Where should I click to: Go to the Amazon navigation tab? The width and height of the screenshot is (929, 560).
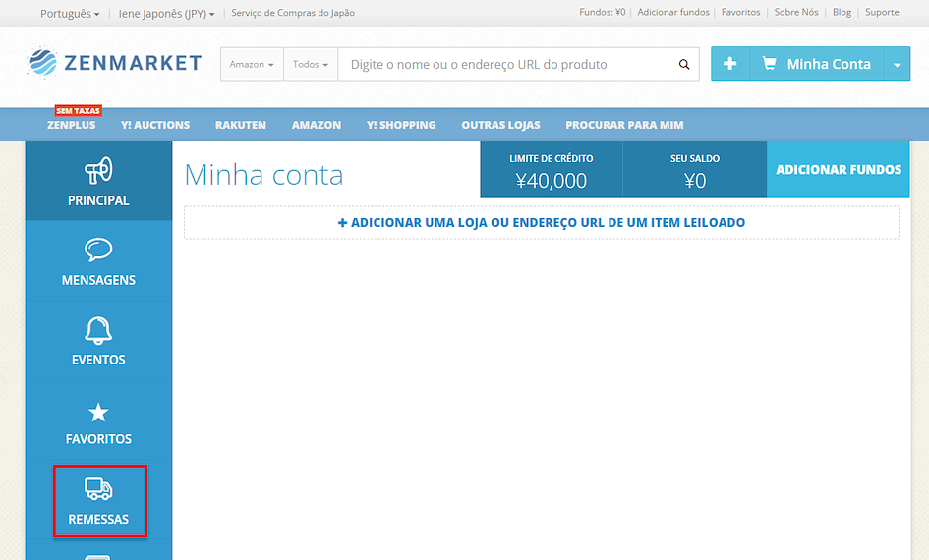point(317,125)
